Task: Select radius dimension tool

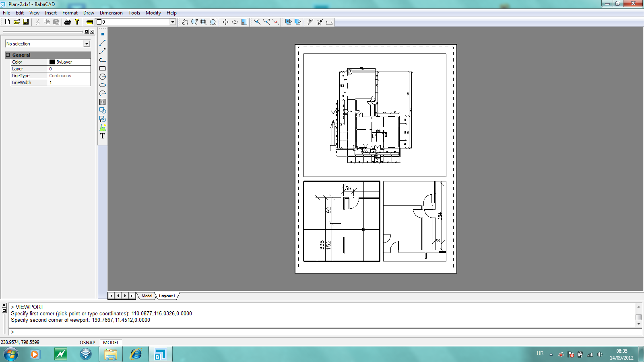Action: click(x=320, y=22)
